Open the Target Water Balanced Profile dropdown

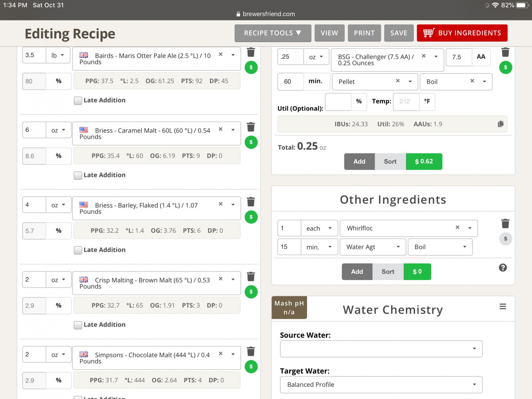381,385
